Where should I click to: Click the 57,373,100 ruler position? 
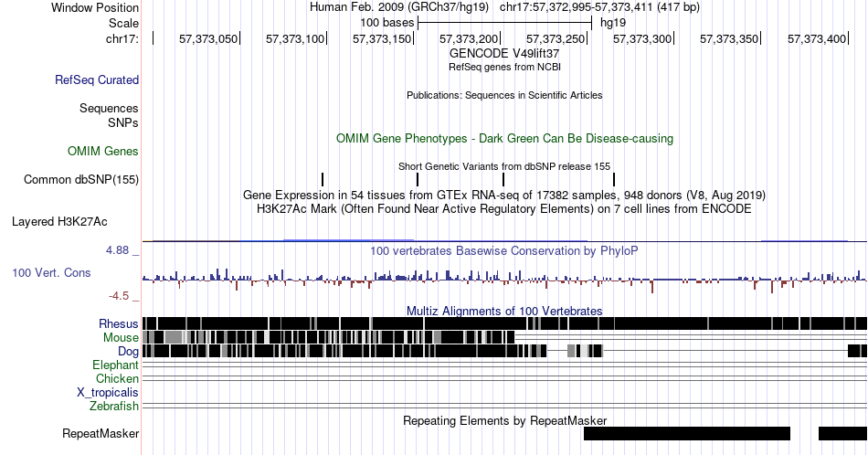click(295, 38)
